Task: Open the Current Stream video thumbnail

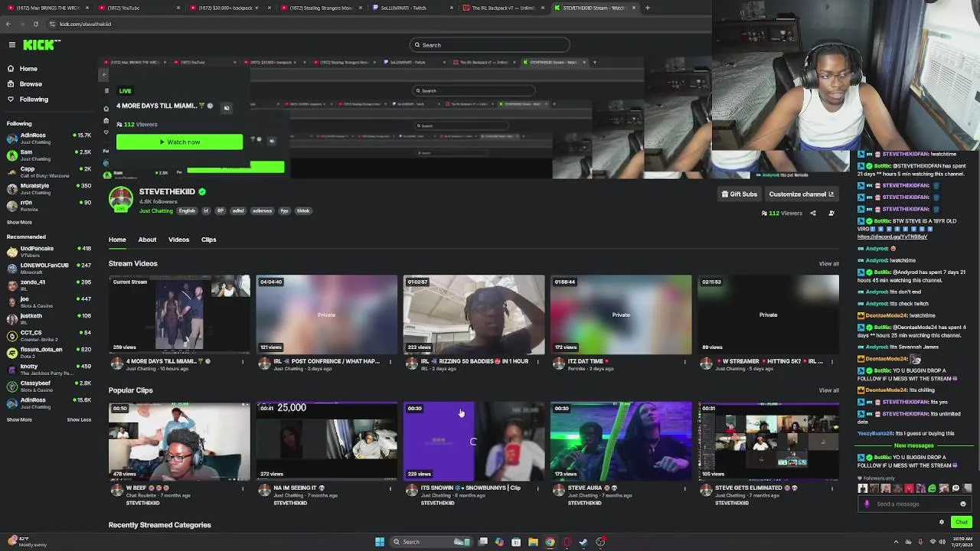Action: click(x=179, y=315)
